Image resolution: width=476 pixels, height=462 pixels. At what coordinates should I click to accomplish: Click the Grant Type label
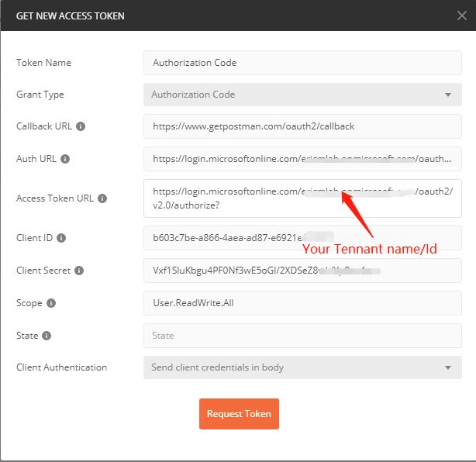[40, 95]
